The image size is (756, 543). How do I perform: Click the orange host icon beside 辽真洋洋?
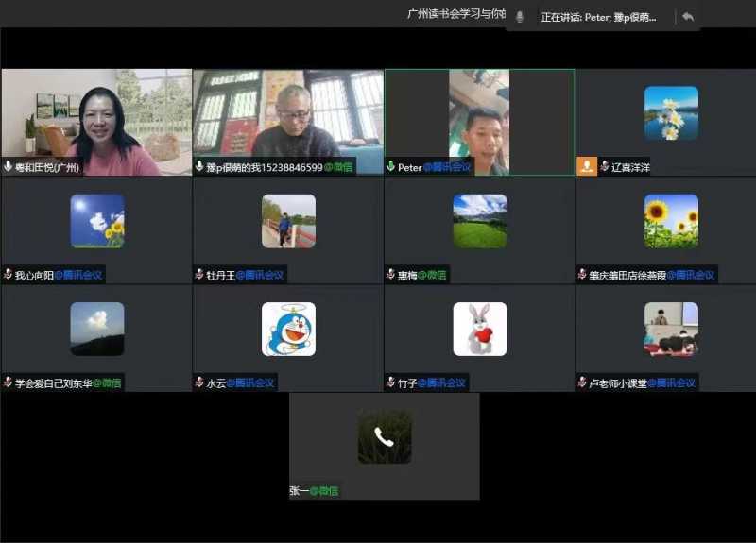[587, 166]
